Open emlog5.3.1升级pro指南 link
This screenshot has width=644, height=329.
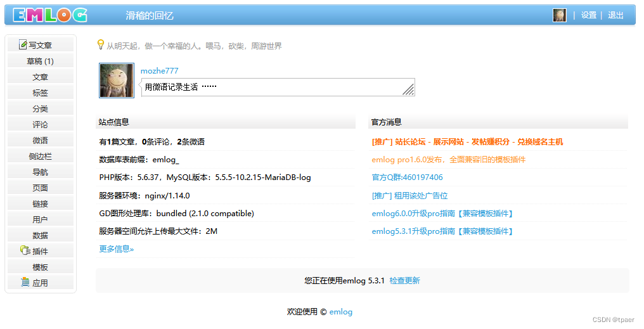[442, 231]
